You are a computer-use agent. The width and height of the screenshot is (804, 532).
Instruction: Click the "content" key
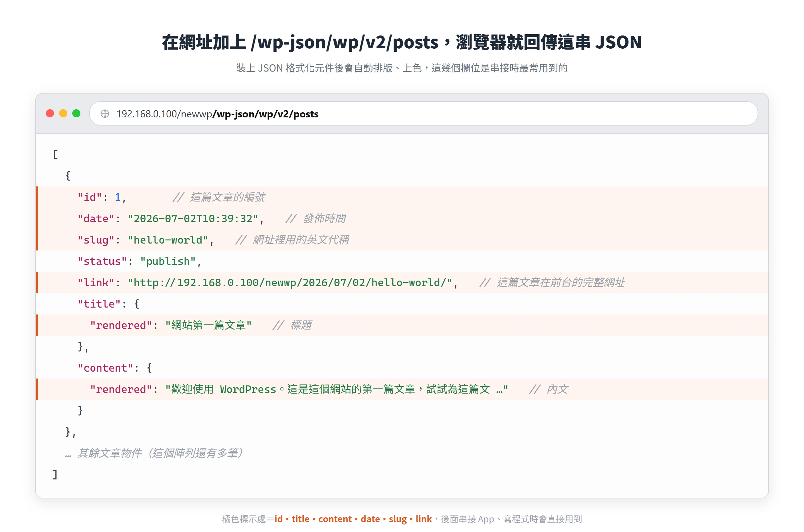105,368
